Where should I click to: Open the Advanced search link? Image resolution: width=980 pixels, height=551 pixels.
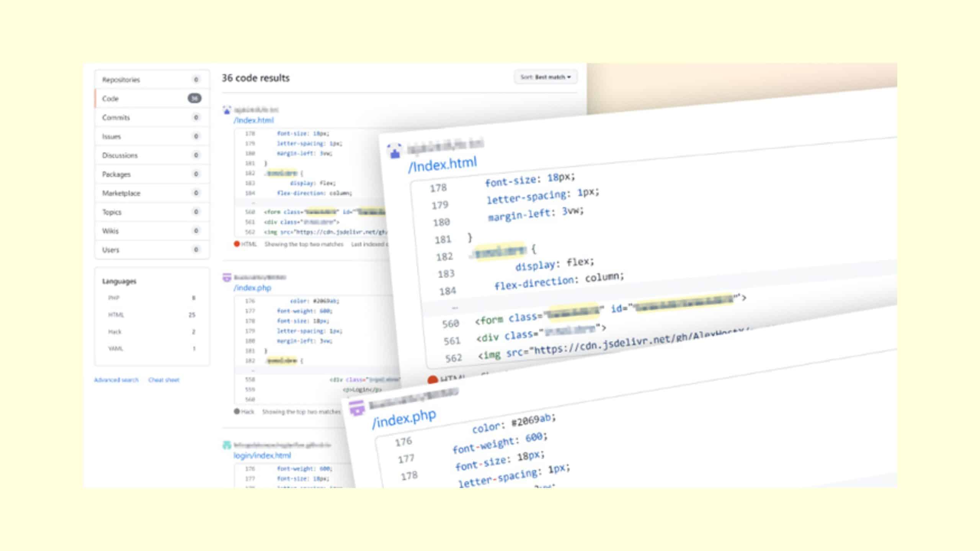coord(116,380)
